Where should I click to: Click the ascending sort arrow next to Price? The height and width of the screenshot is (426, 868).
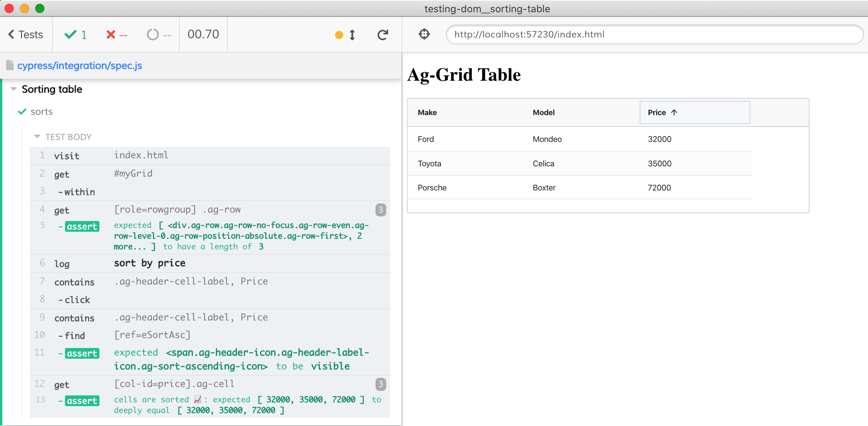(x=674, y=112)
